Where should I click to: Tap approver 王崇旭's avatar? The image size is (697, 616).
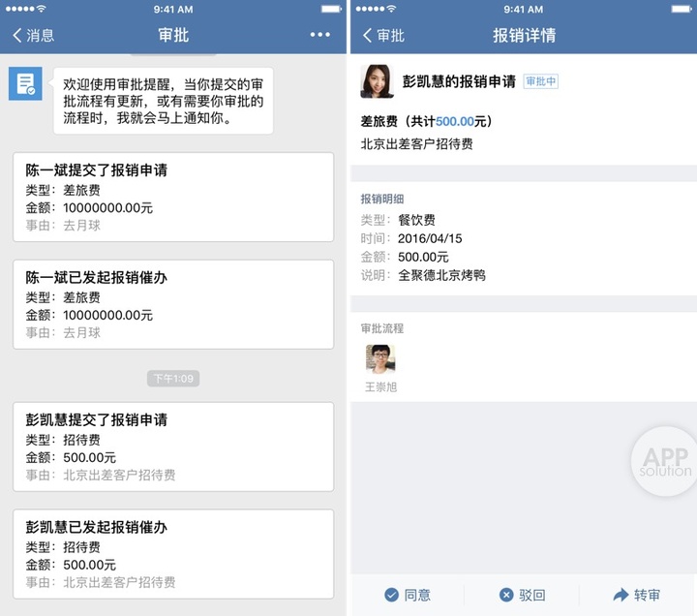pos(380,360)
